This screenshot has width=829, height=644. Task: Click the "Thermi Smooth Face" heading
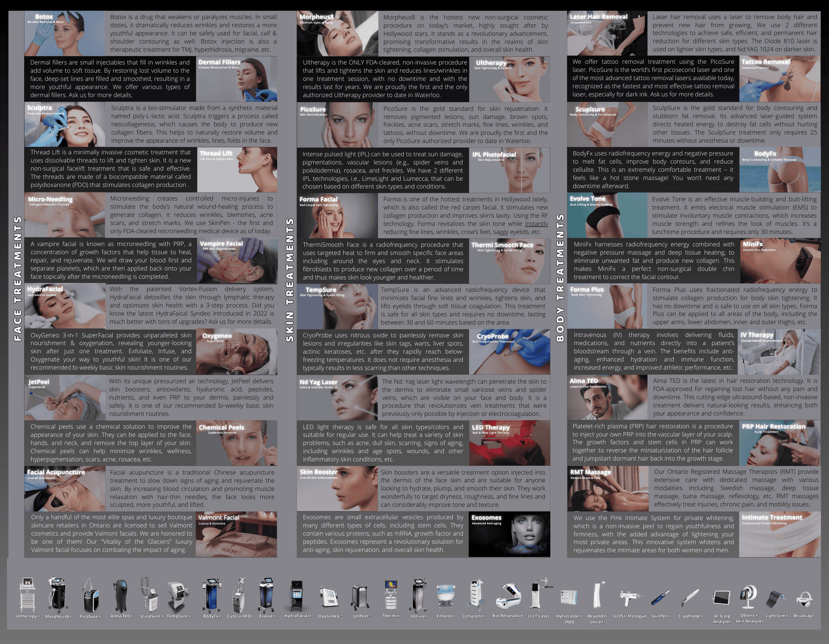pos(502,245)
